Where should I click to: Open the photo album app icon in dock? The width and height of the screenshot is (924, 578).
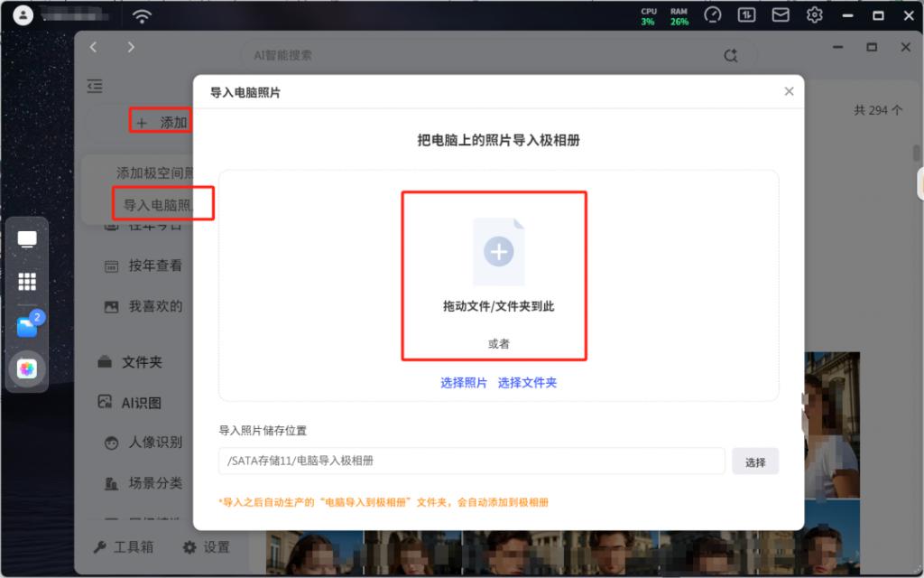click(x=27, y=369)
